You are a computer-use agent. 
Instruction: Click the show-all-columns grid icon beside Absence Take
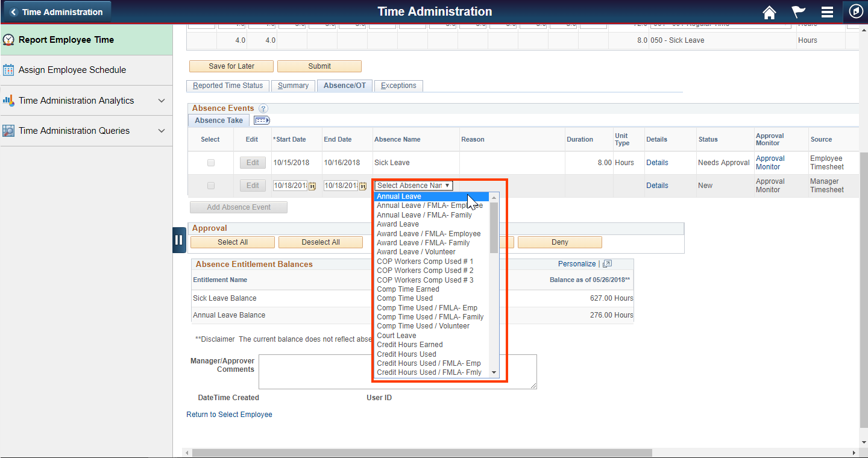pyautogui.click(x=261, y=120)
